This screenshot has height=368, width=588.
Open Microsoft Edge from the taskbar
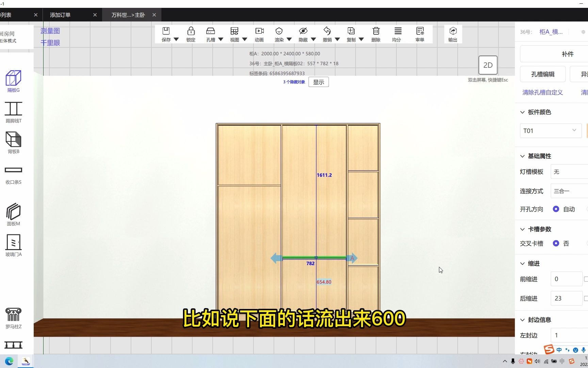point(9,361)
